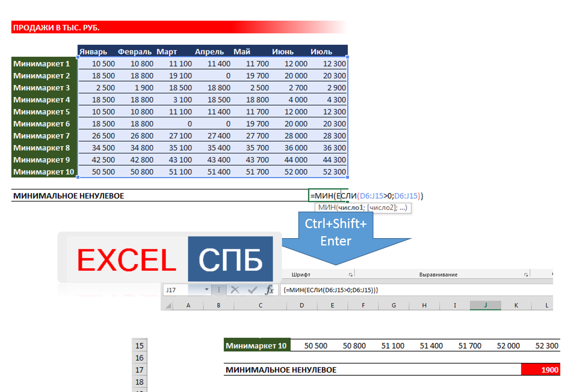The width and height of the screenshot is (582, 392).
Task: Click the Insert Function fx icon
Action: [269, 290]
